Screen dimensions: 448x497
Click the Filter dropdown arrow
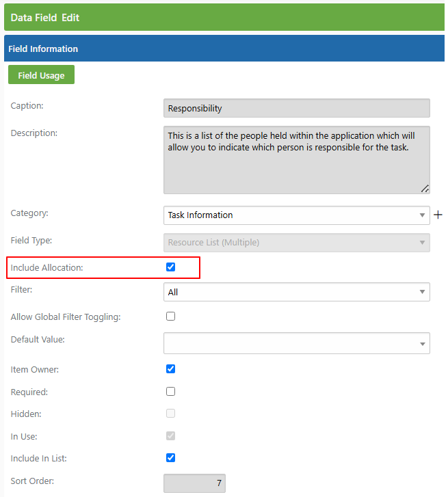coord(422,292)
